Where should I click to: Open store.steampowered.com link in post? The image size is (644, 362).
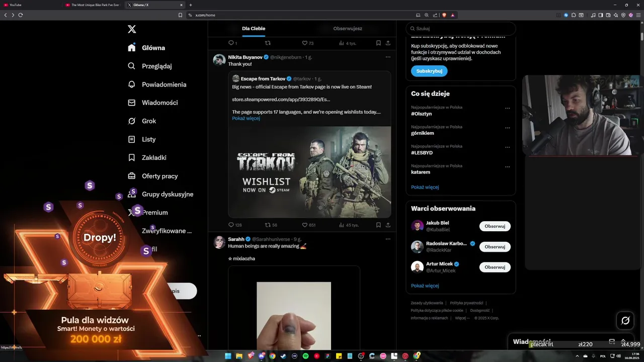click(x=281, y=100)
